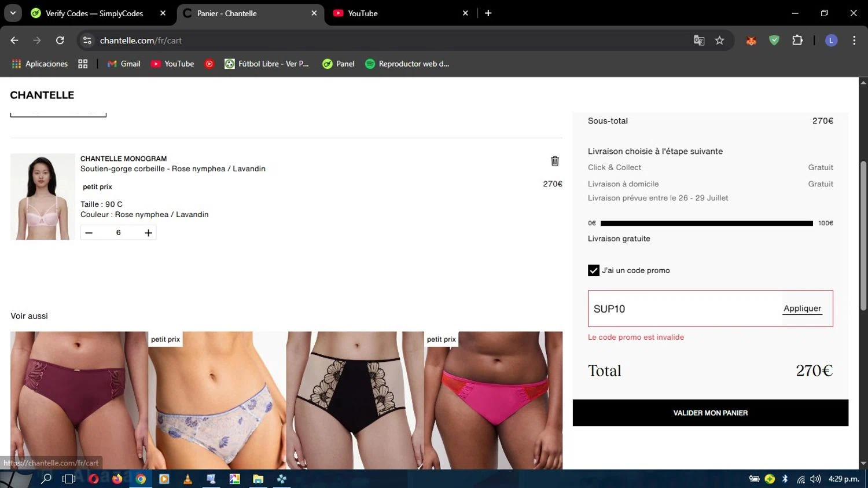Open the battery status tray icon

(754, 479)
